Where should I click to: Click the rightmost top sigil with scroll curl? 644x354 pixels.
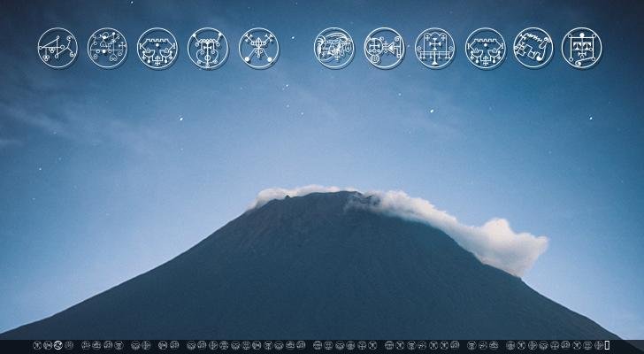(581, 48)
